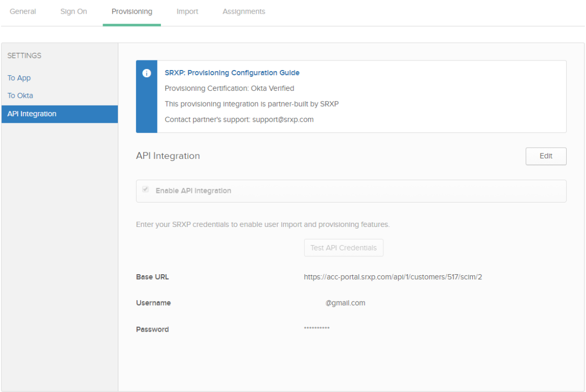
Task: Click the Test API Credentials button
Action: tap(343, 248)
